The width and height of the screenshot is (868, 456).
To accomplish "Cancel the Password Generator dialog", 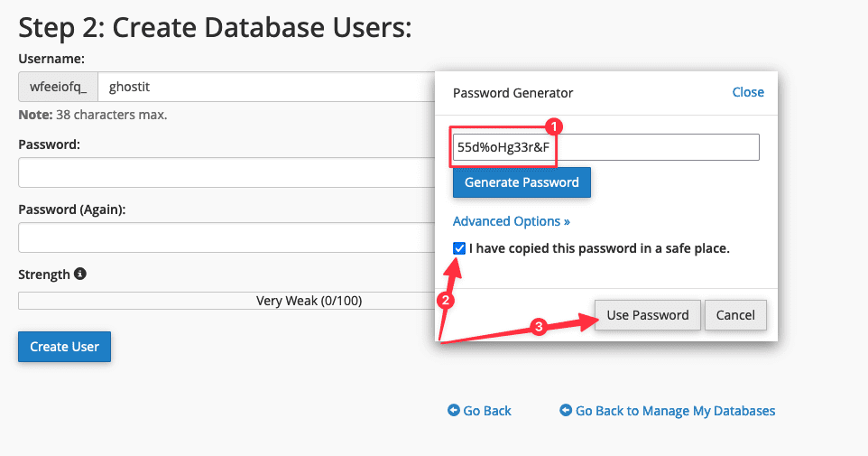I will tap(735, 315).
